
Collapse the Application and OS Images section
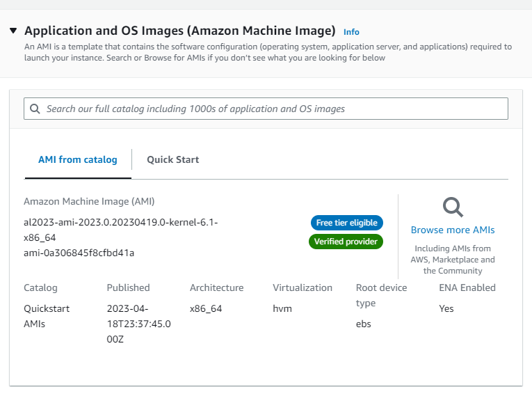click(x=13, y=31)
